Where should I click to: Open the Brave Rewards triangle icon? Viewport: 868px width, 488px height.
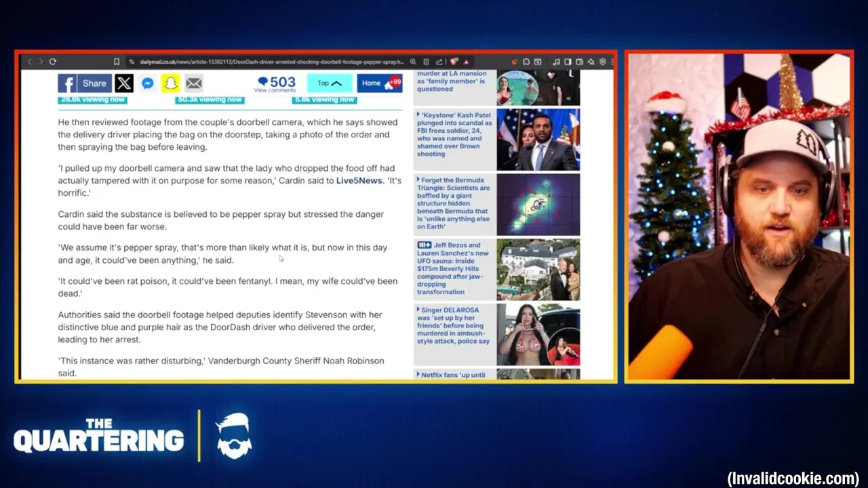[466, 62]
